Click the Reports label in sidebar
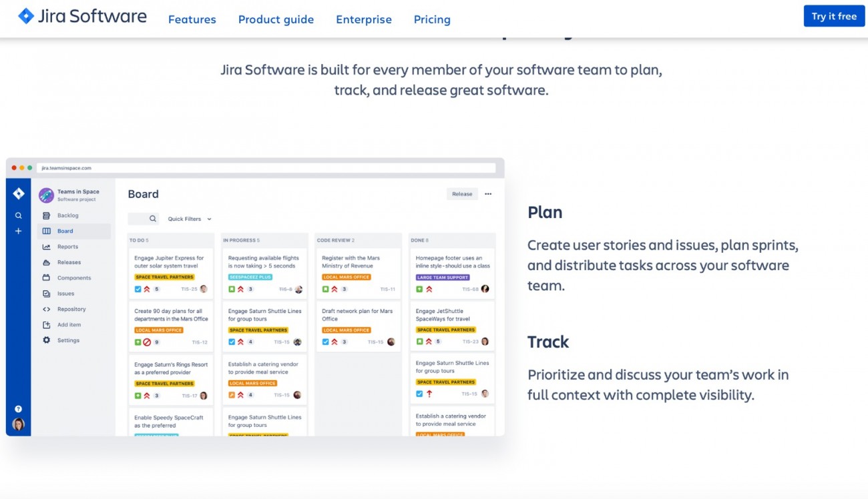The width and height of the screenshot is (868, 499). [x=68, y=247]
